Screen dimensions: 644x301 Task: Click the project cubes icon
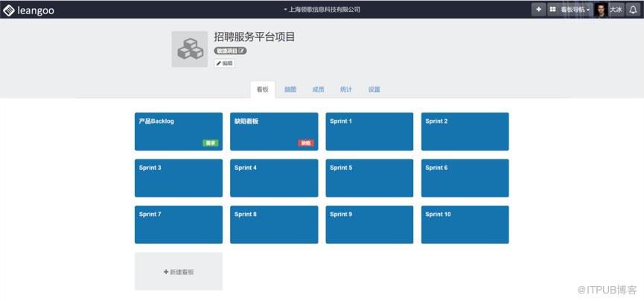189,49
